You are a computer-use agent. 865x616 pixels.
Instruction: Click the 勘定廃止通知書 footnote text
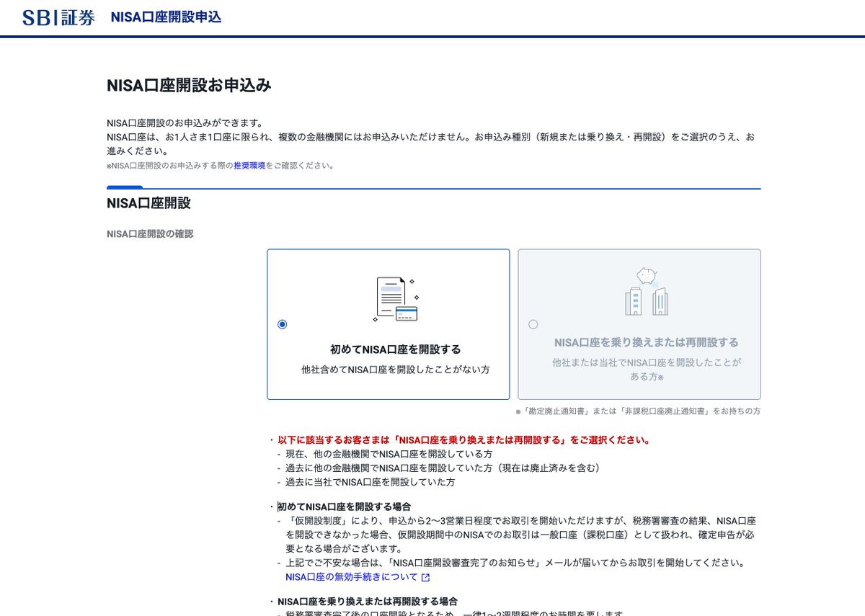[x=637, y=411]
